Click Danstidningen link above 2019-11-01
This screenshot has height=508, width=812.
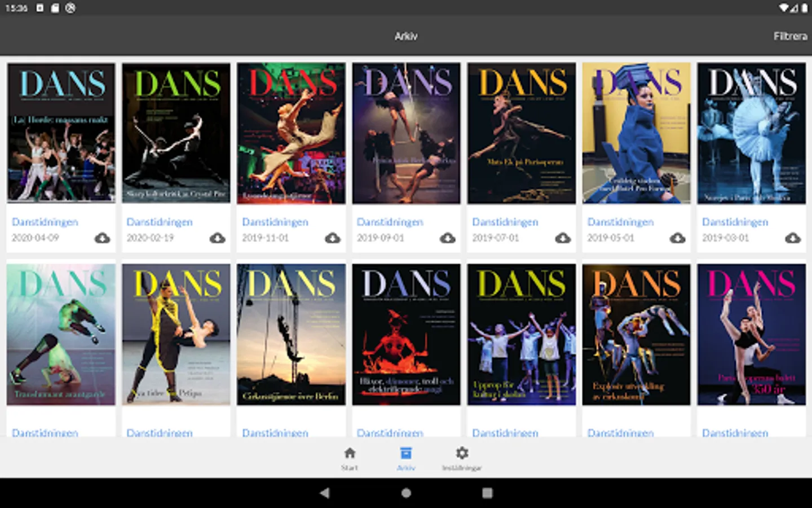coord(275,222)
